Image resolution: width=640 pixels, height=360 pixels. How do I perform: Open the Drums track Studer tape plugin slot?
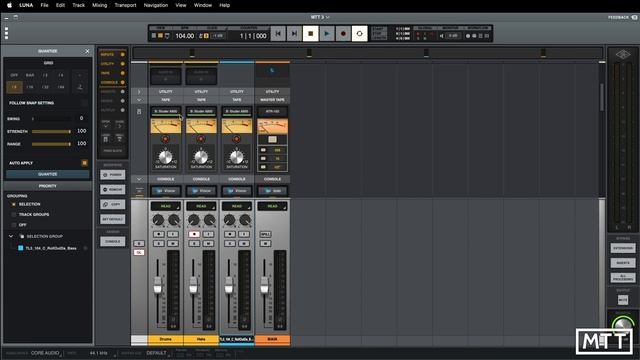(x=166, y=111)
